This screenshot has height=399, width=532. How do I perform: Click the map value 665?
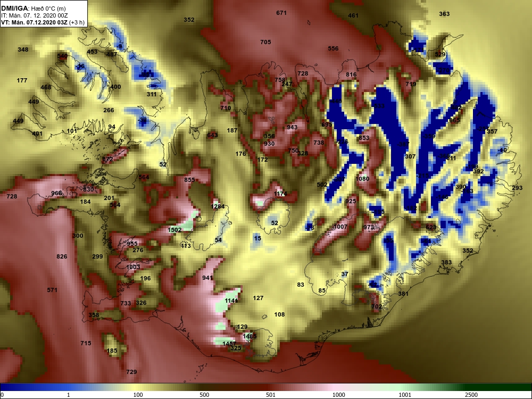[x=454, y=120]
